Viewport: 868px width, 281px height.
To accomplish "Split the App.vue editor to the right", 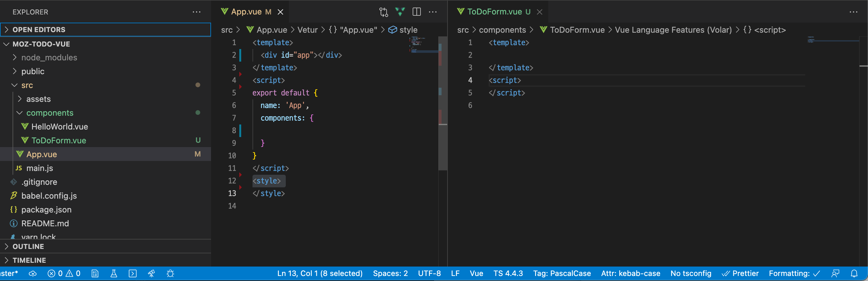I will [416, 12].
